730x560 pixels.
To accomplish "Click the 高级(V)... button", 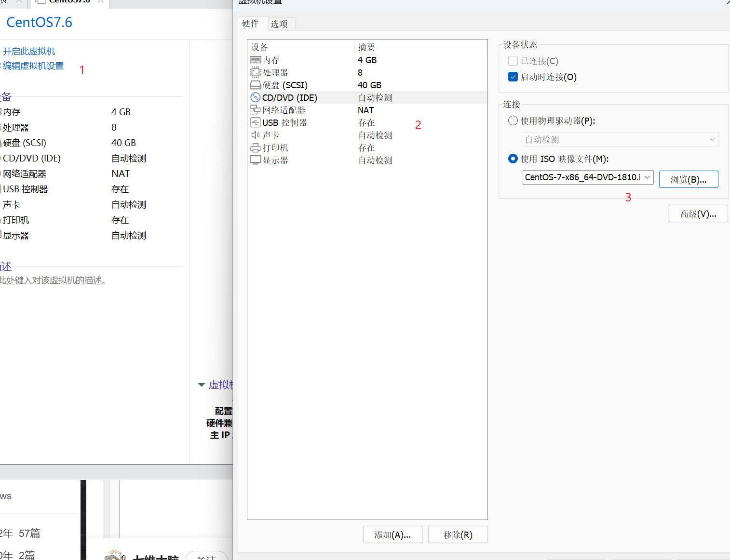I will click(x=698, y=213).
